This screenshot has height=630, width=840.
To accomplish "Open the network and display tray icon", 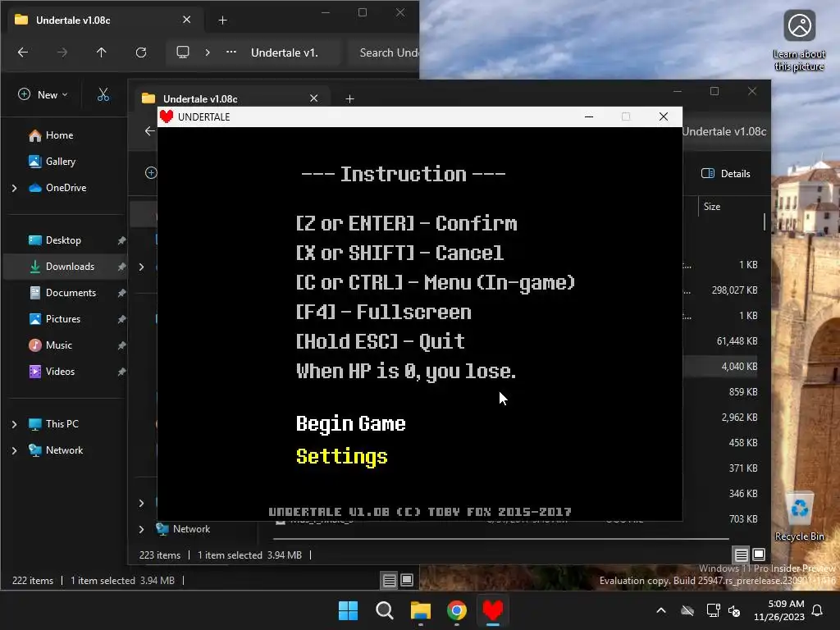I will (713, 610).
